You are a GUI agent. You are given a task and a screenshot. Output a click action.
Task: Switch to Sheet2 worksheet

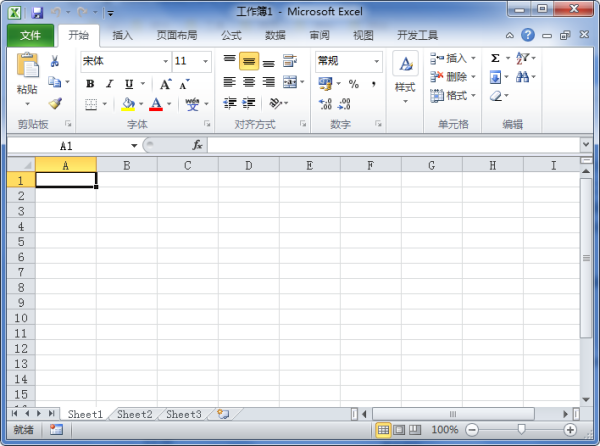tap(134, 414)
